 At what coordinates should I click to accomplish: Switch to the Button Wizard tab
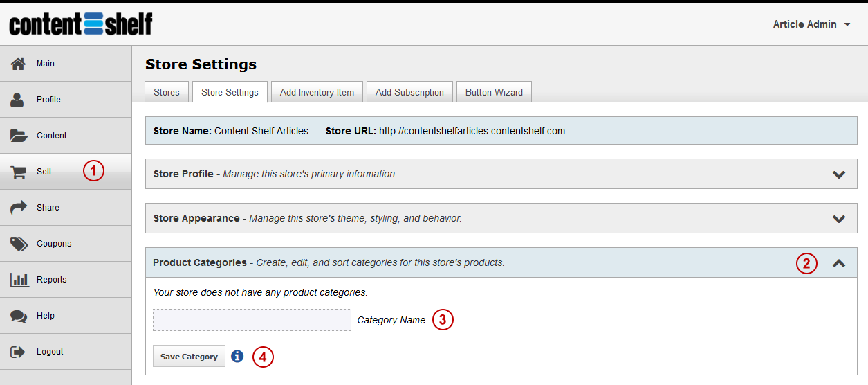494,92
